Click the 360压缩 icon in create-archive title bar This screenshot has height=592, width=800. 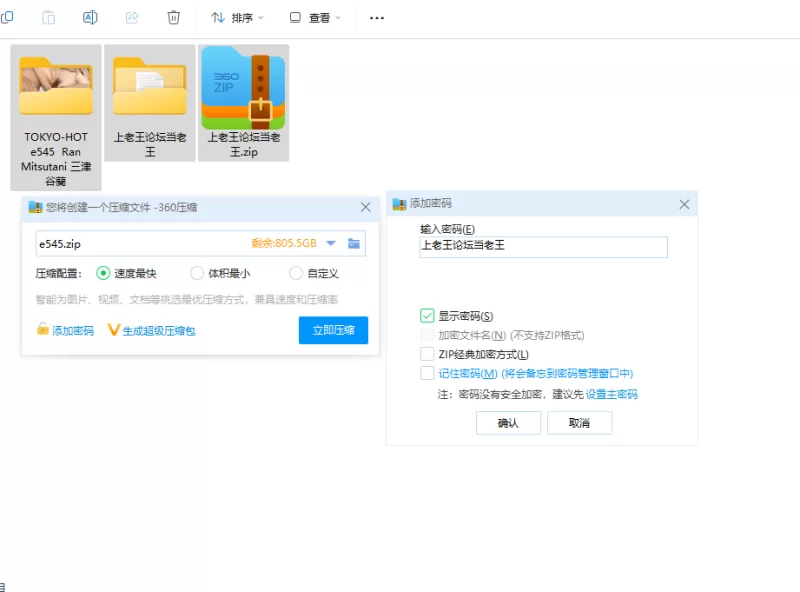[36, 207]
